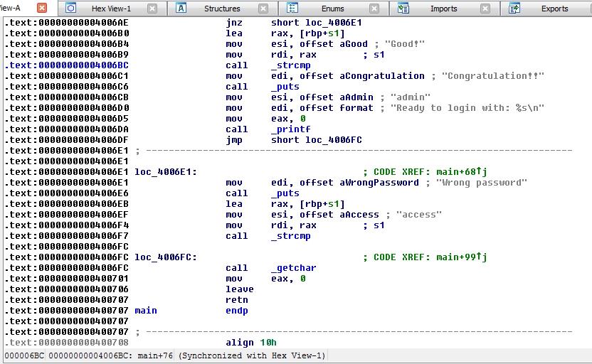Click lea instruction at address 4006B0
592x364 pixels.
[x=285, y=33]
